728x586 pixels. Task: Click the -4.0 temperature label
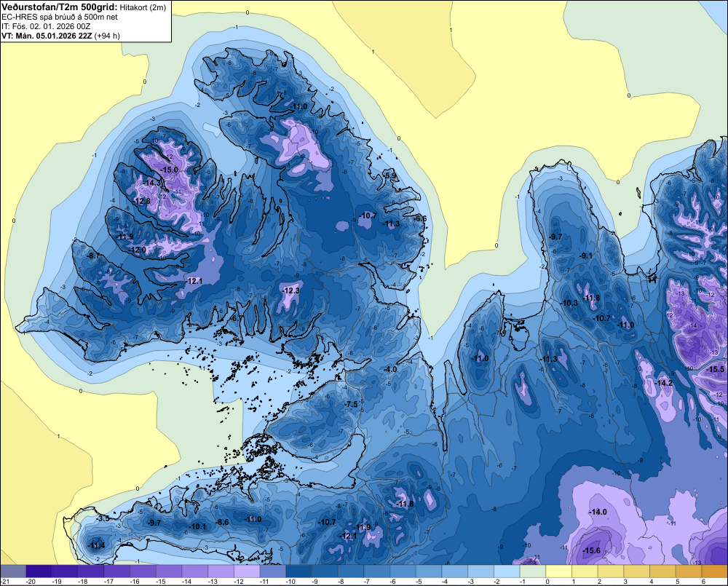click(x=390, y=370)
